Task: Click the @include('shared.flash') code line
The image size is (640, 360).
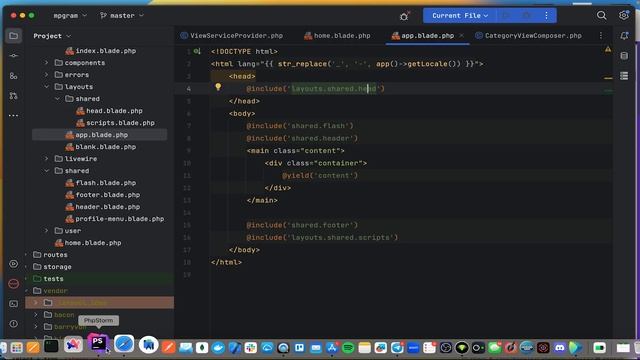Action: pyautogui.click(x=300, y=126)
